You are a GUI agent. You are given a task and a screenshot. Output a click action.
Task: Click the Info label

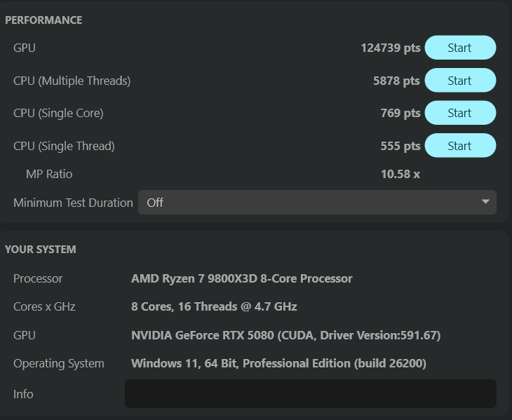click(23, 394)
